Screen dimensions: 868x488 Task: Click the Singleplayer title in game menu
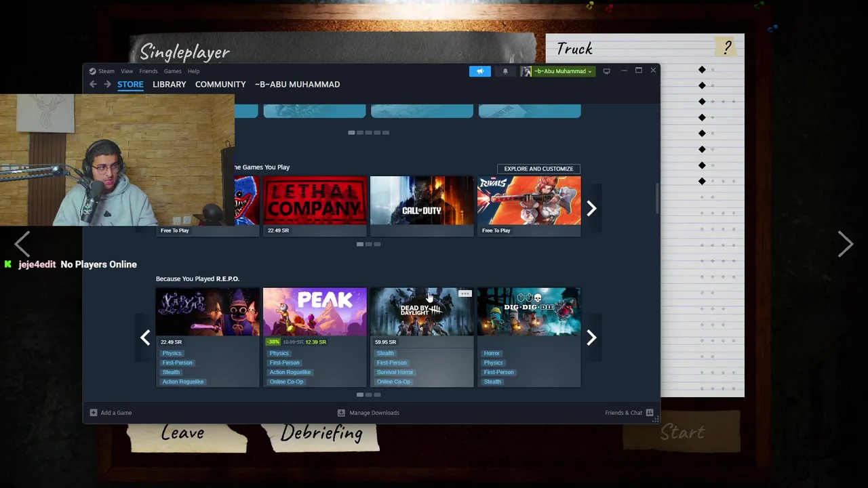point(184,52)
